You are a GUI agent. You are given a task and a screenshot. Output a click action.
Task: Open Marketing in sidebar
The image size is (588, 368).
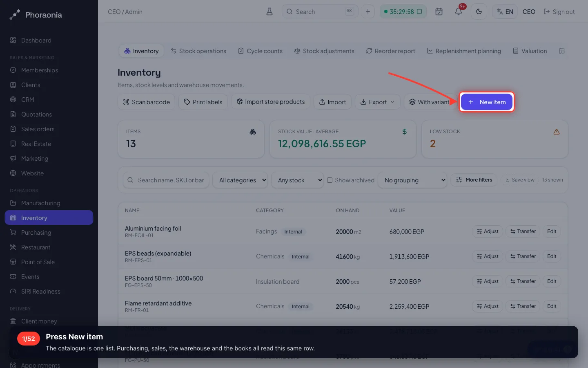pyautogui.click(x=49, y=158)
